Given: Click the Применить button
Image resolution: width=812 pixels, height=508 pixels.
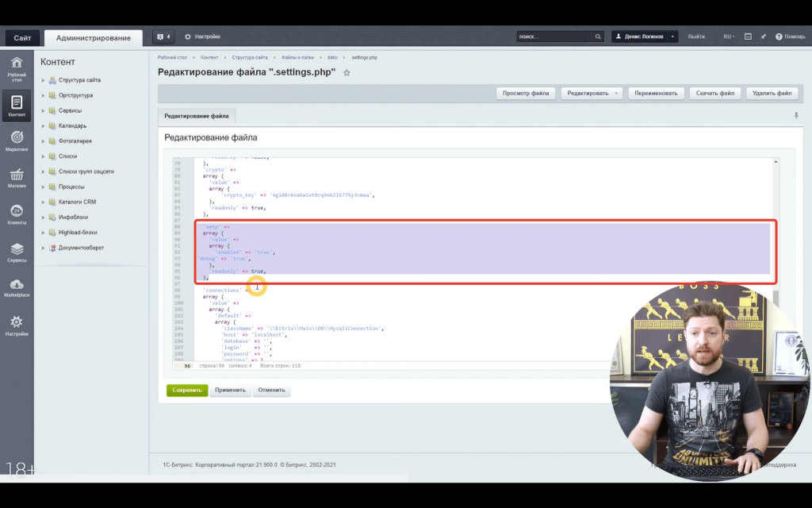Looking at the screenshot, I should point(230,391).
